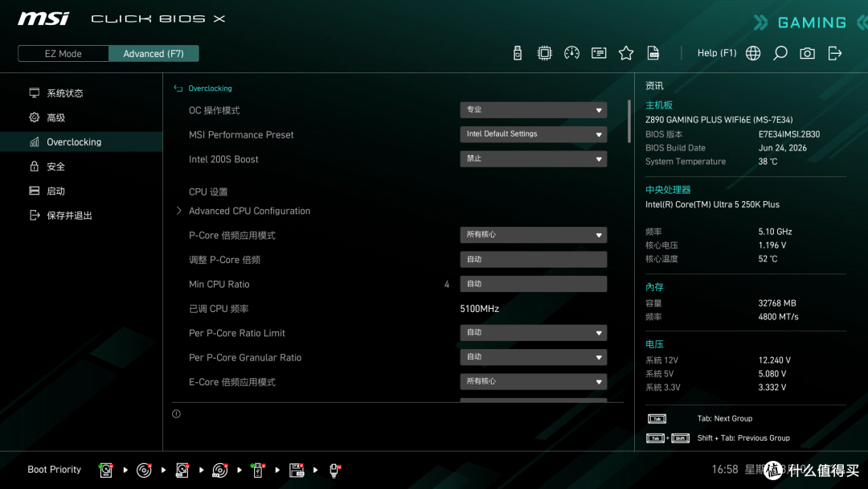
Task: Click the 12.240 V system voltage value
Action: tap(775, 360)
